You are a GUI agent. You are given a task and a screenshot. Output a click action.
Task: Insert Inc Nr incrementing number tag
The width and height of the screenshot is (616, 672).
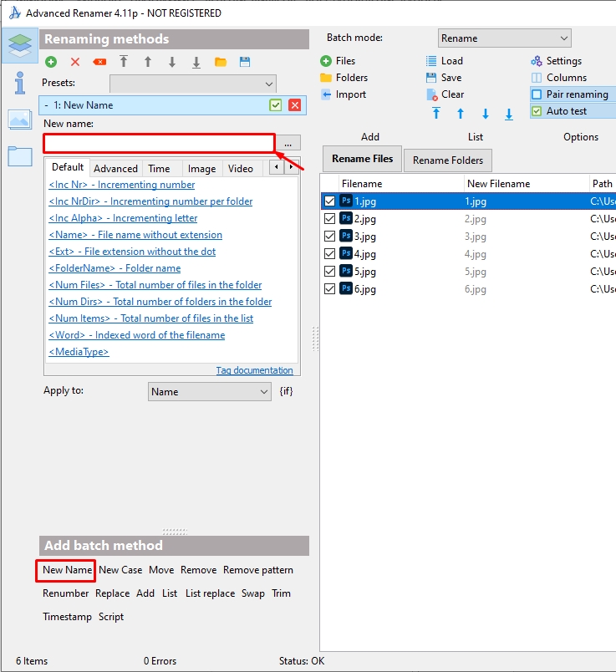tap(122, 185)
